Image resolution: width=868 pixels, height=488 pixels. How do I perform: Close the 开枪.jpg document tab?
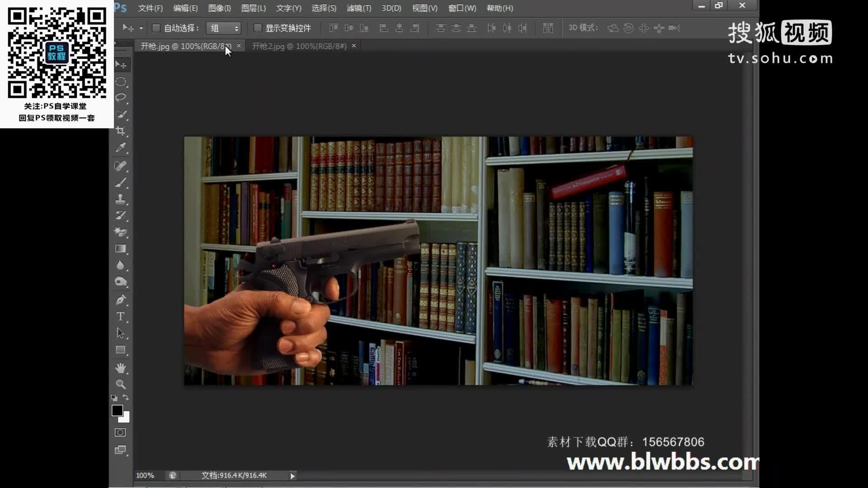tap(239, 46)
